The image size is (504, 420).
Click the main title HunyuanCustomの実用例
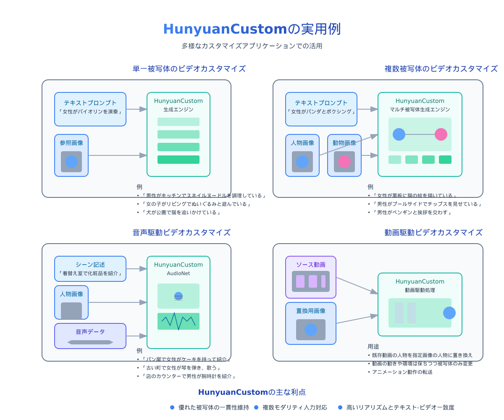[x=252, y=29]
